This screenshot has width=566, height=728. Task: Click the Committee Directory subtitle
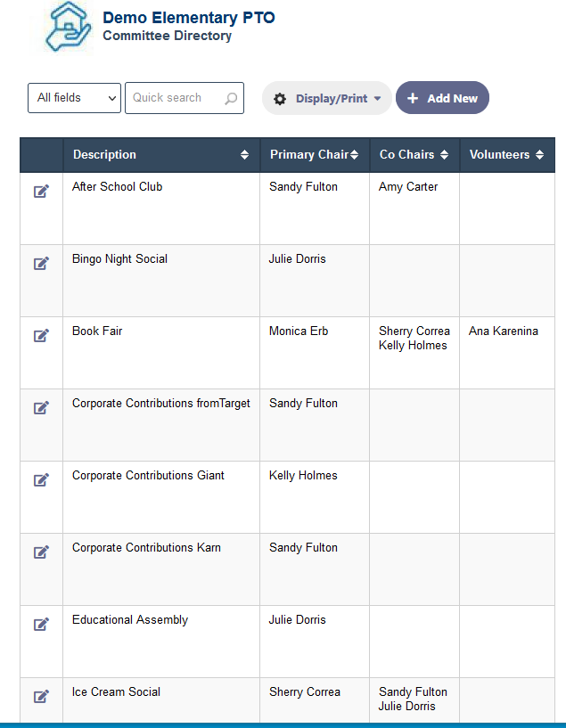tap(168, 36)
